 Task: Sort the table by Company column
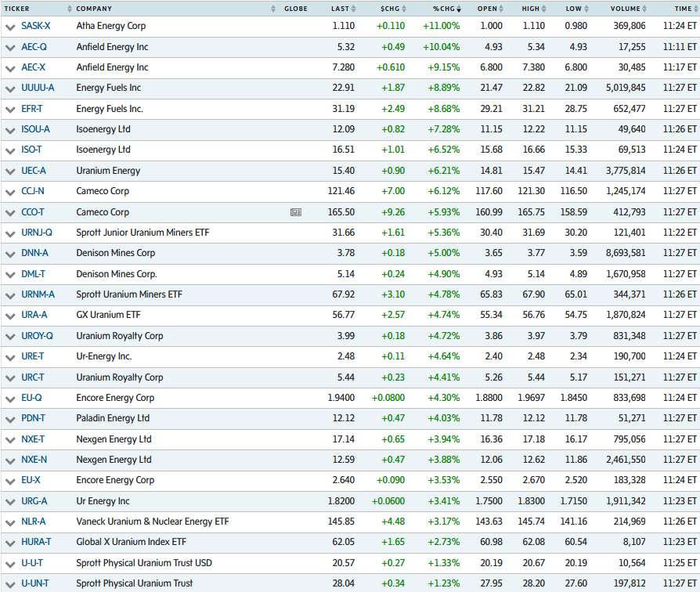[x=94, y=9]
